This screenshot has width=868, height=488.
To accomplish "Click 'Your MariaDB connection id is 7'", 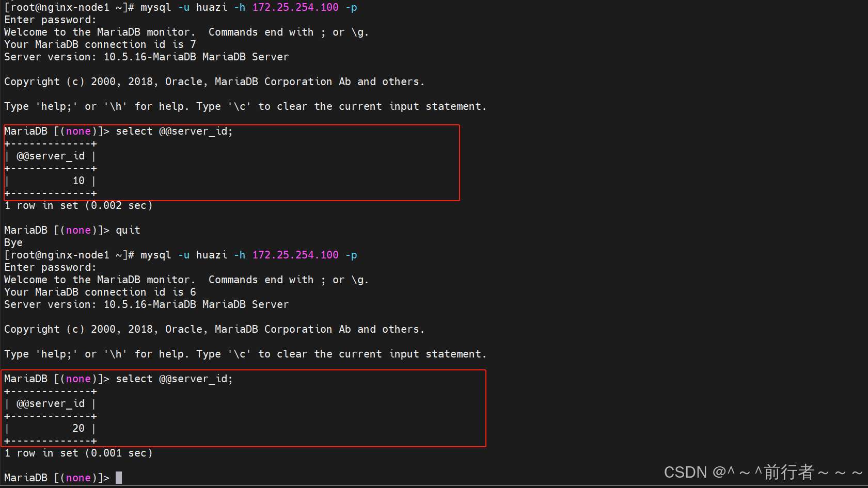I will click(100, 44).
